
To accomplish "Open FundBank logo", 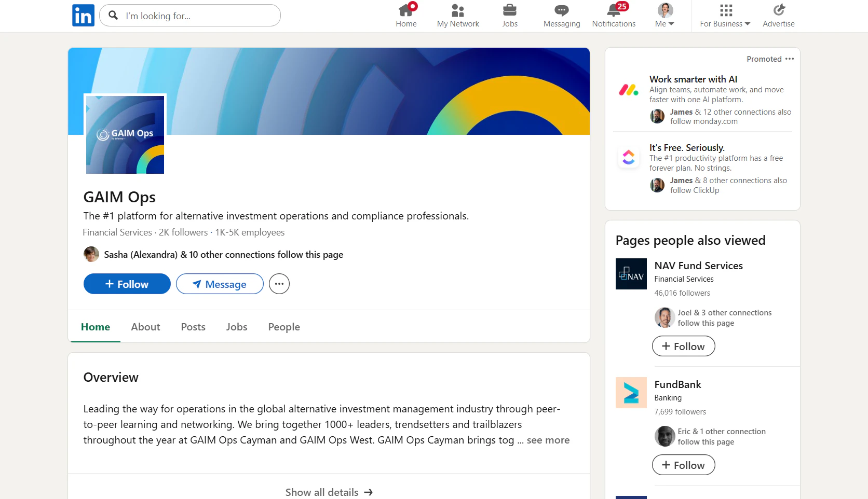I will [631, 393].
